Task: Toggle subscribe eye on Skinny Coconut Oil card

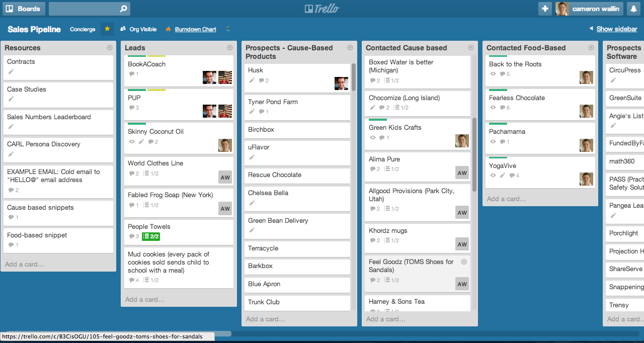Action: (132, 142)
